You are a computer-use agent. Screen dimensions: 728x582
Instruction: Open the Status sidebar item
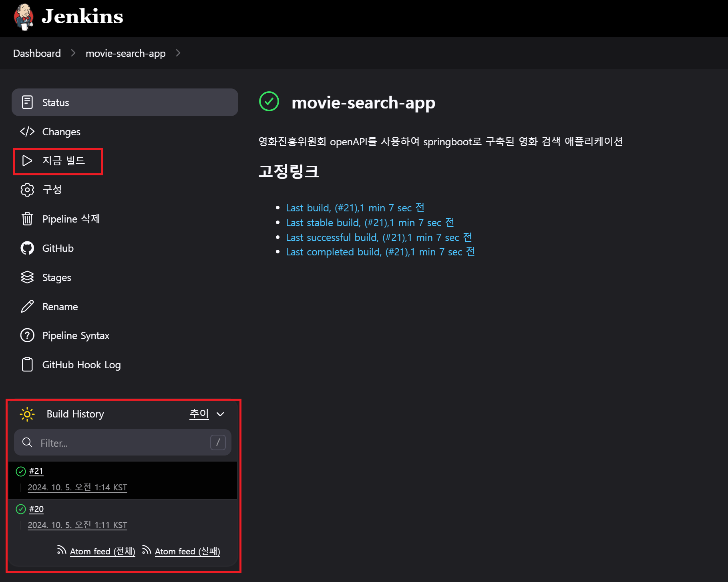(x=125, y=102)
